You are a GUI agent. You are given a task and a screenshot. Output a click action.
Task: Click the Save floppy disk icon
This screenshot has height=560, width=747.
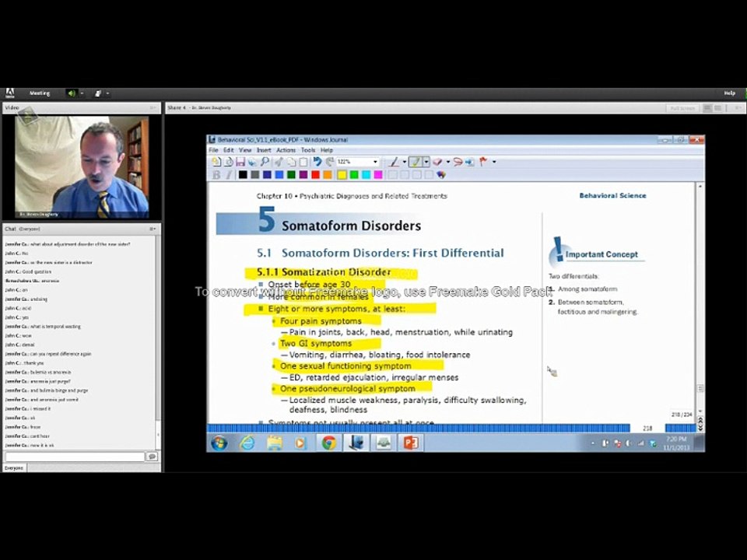(240, 162)
